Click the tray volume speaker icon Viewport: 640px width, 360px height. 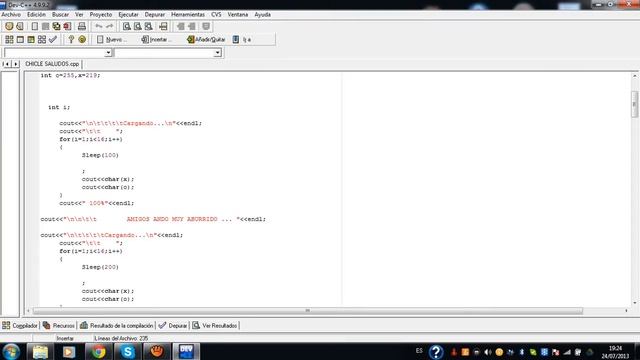tap(487, 352)
